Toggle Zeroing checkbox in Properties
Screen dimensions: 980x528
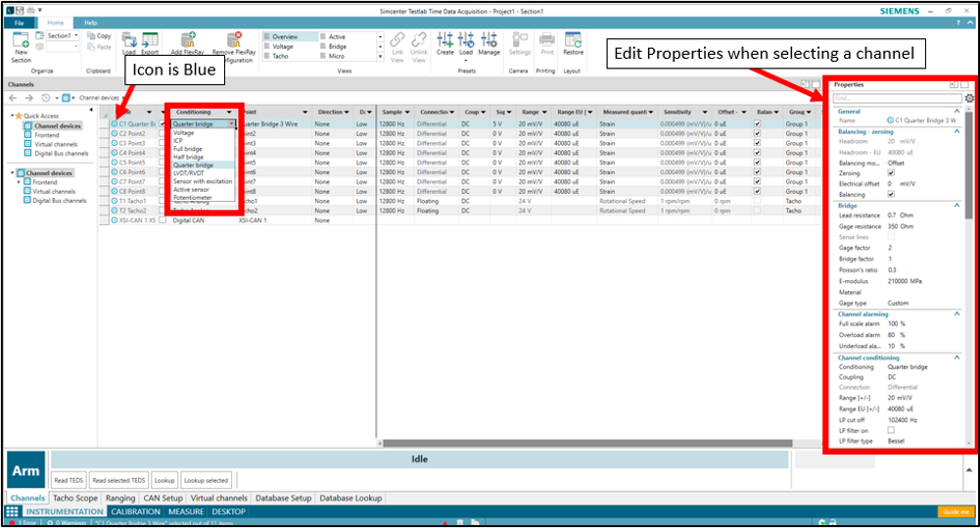(891, 172)
